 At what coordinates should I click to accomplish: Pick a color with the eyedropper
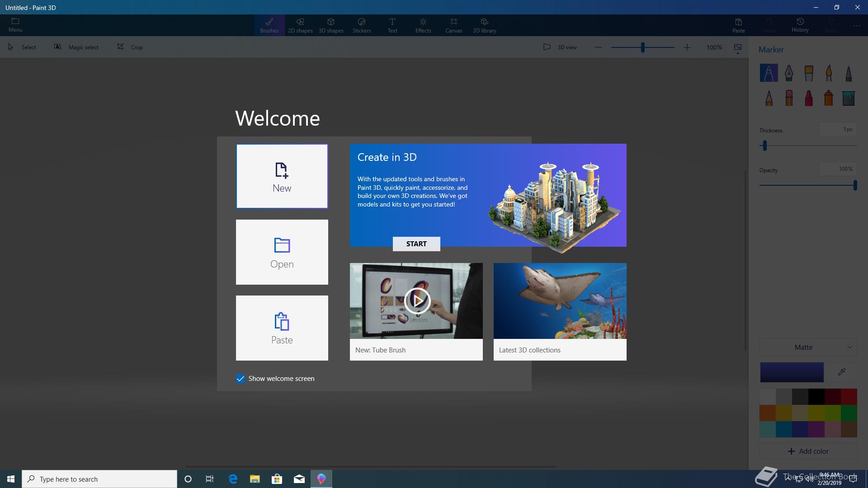click(x=841, y=372)
